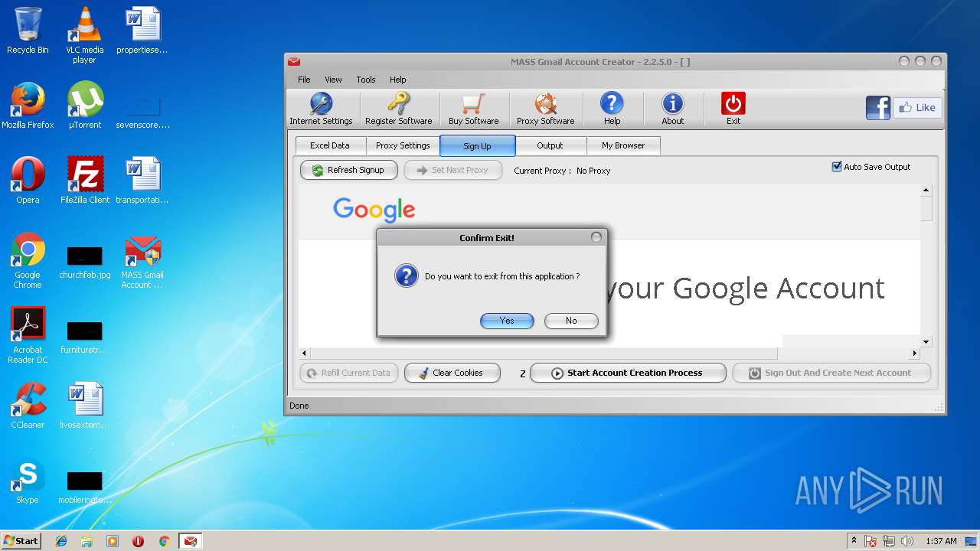Screen dimensions: 980x551
Task: Click Chrome icon in taskbar
Action: [x=164, y=541]
